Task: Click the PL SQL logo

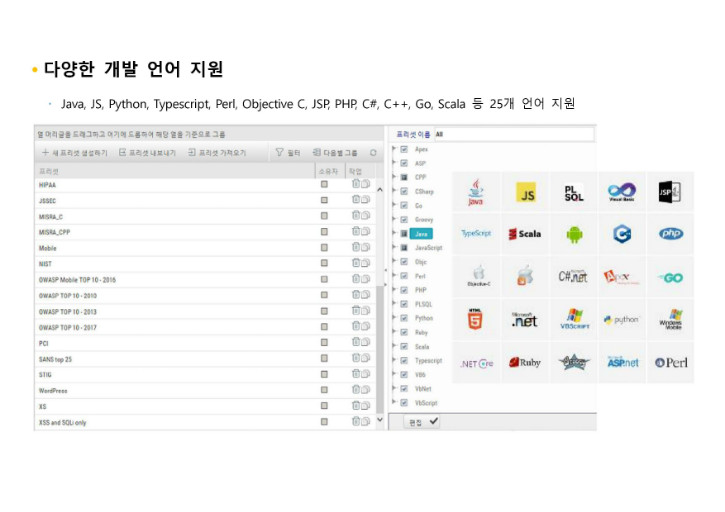Action: tap(574, 193)
